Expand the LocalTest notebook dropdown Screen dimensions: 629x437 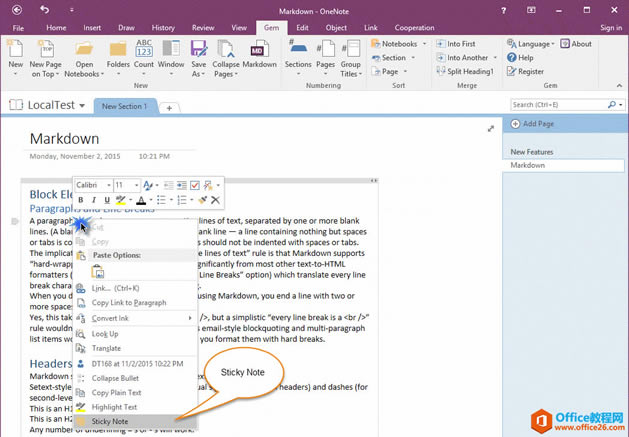pyautogui.click(x=82, y=104)
